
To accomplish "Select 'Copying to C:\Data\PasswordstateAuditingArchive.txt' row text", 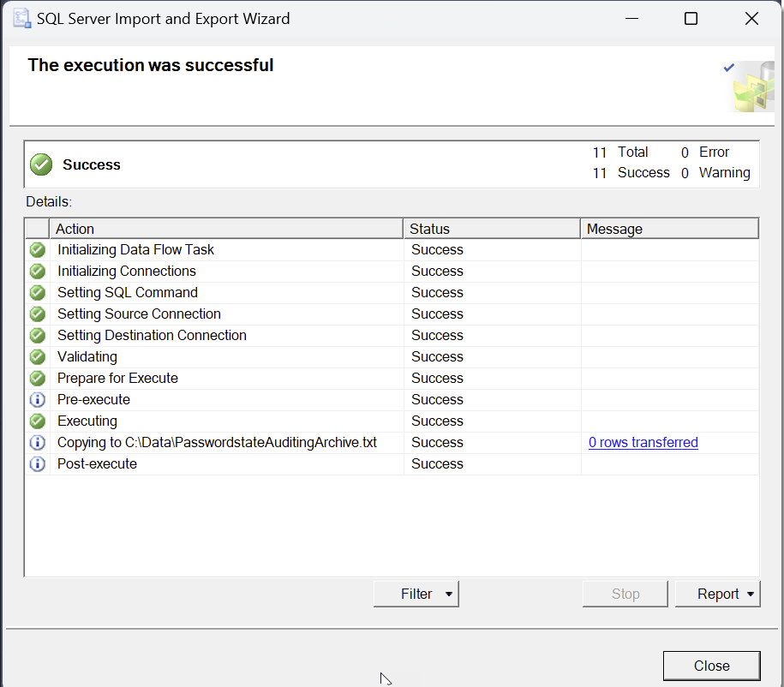I will [217, 443].
